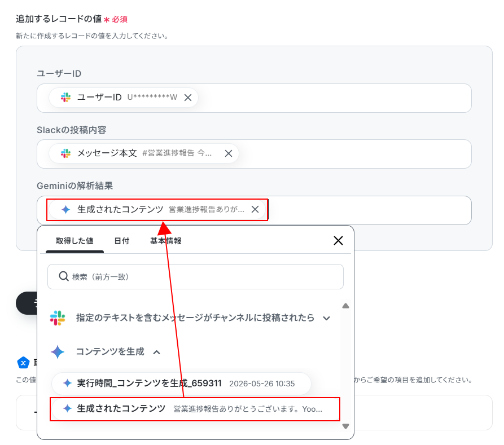Click the Slack icon in the メッセージ本文 chip
The width and height of the screenshot is (504, 445).
[x=66, y=153]
